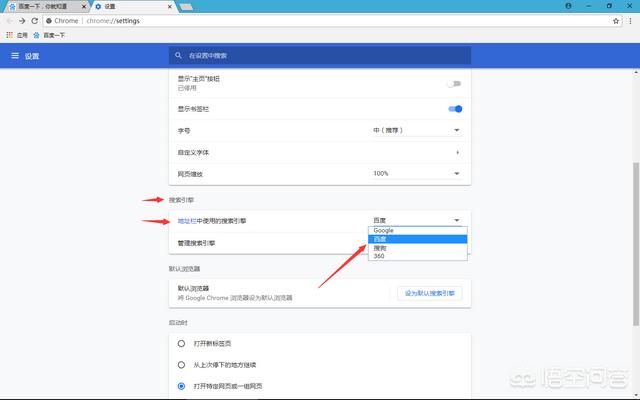Viewport: 640px width, 400px height.
Task: Expand the 自定义字体 row arrow
Action: pyautogui.click(x=458, y=152)
